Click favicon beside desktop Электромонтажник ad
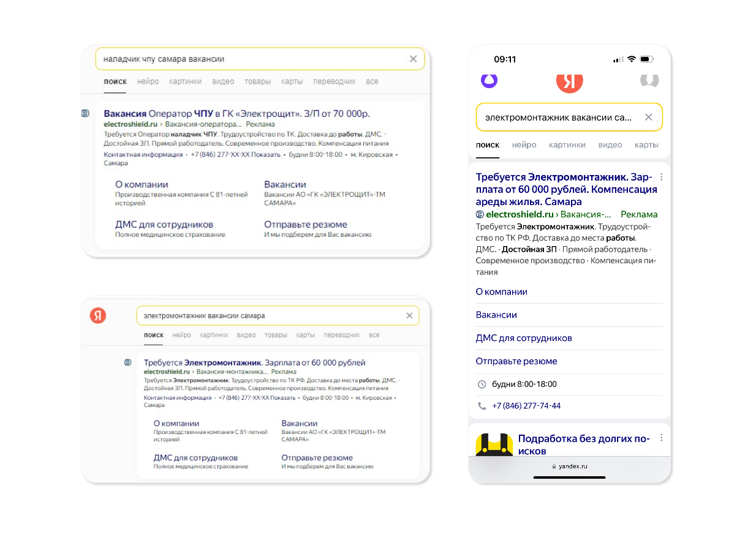 (127, 362)
